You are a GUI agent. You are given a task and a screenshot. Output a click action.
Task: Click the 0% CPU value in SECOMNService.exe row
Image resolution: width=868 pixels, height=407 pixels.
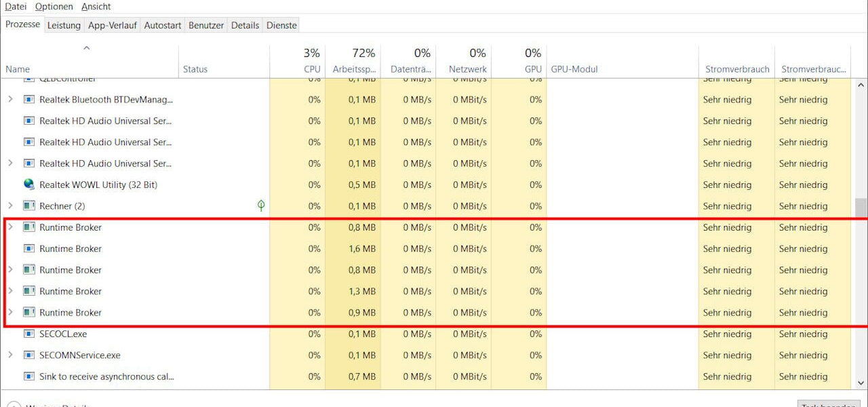pyautogui.click(x=315, y=355)
